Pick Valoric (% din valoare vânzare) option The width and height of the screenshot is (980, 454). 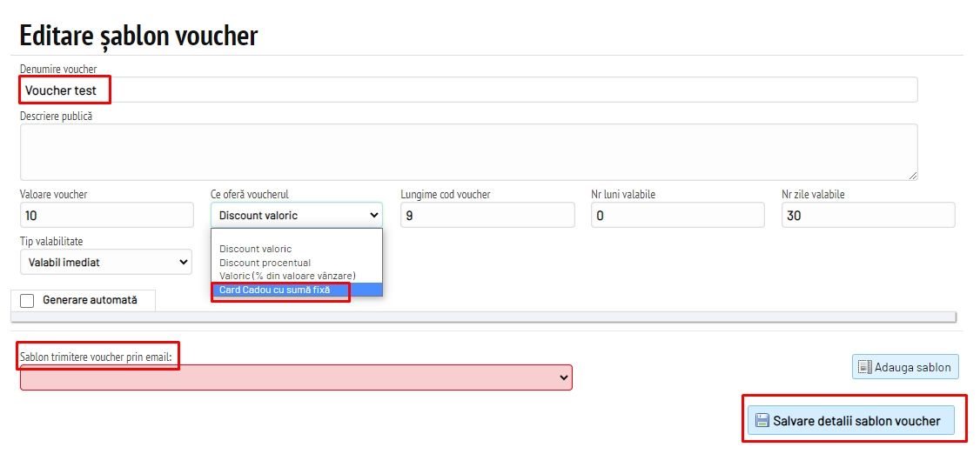point(287,276)
